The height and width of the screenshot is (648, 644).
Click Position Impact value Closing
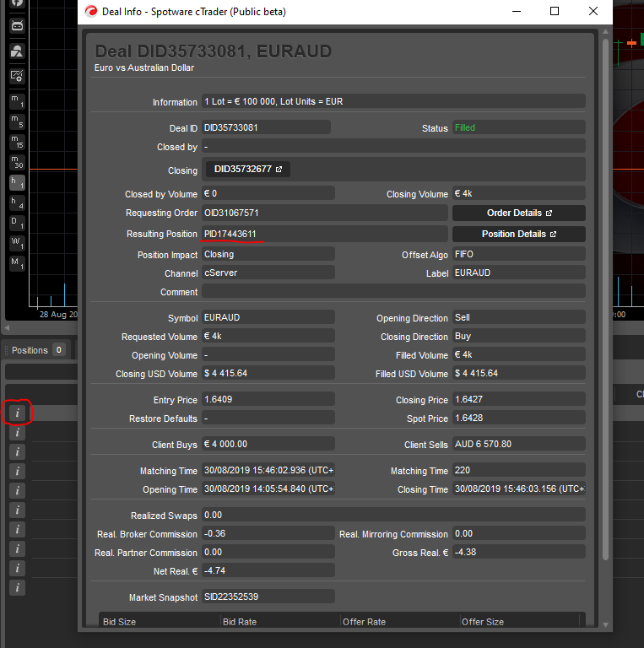tap(268, 254)
